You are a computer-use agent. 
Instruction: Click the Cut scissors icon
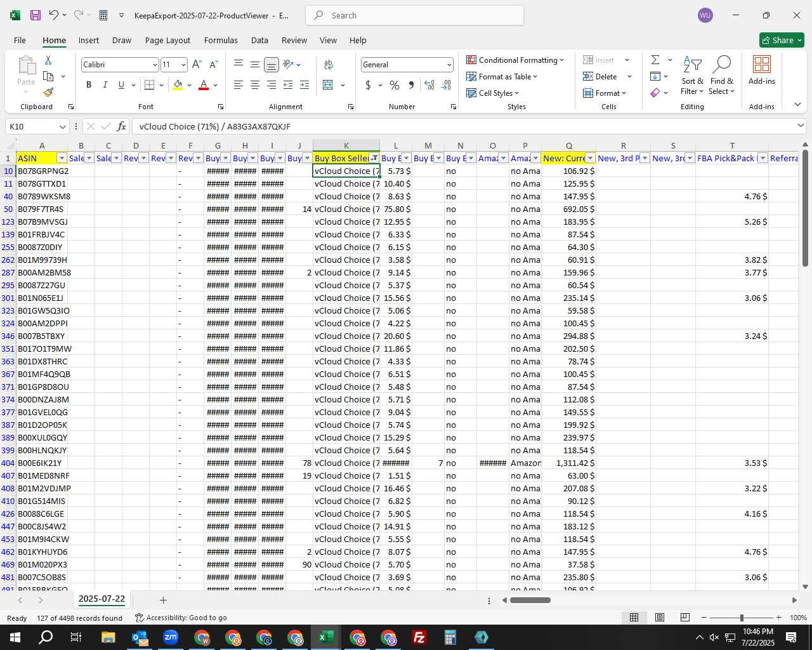coord(48,60)
